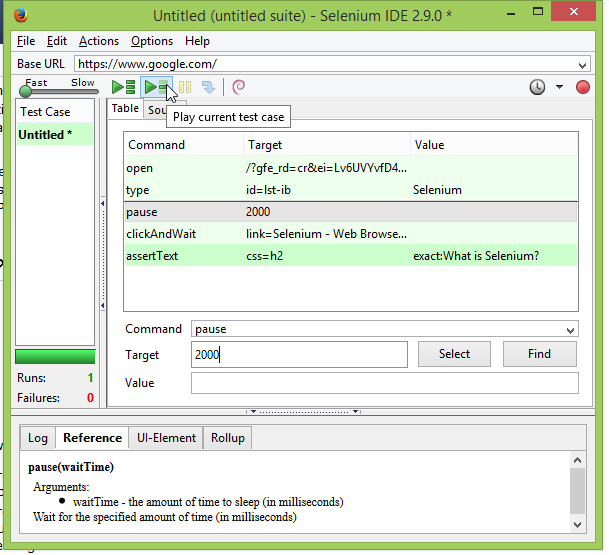The width and height of the screenshot is (609, 555).
Task: Click the Step toolbar icon
Action: click(209, 87)
